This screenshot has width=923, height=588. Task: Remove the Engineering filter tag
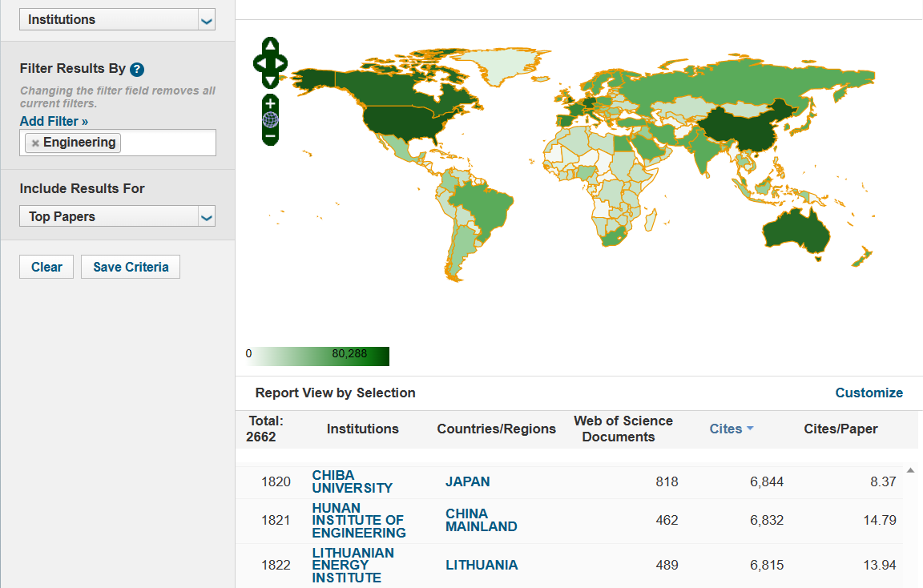click(35, 143)
